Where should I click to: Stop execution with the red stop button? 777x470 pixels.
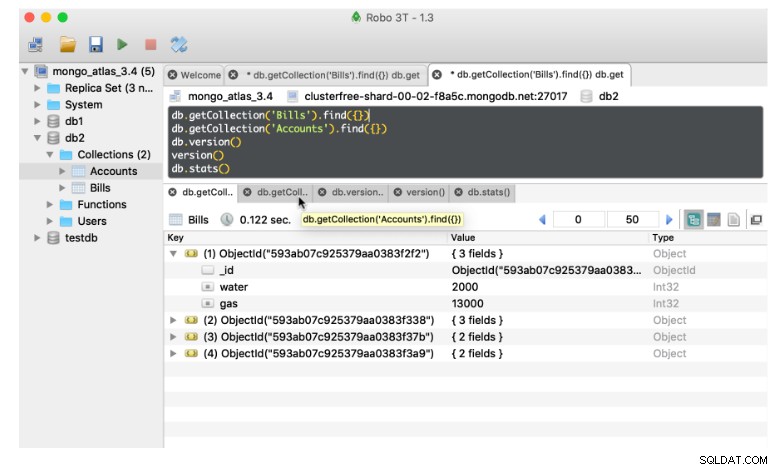[151, 45]
